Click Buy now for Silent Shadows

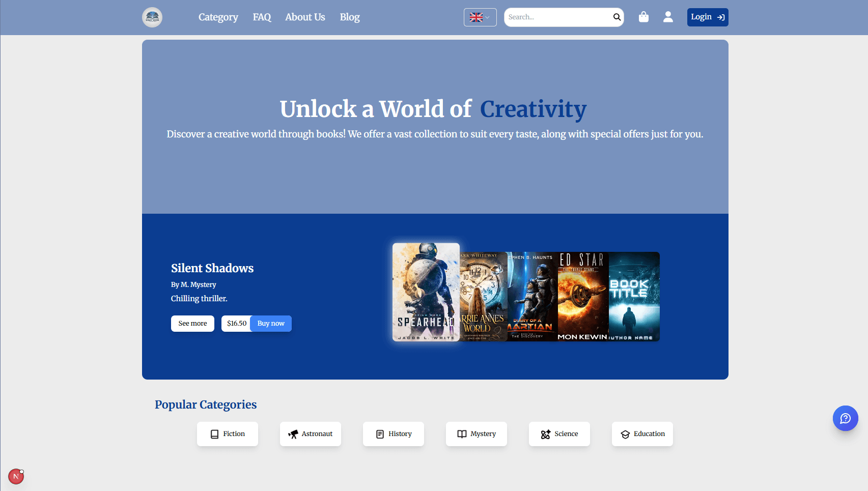(x=270, y=323)
